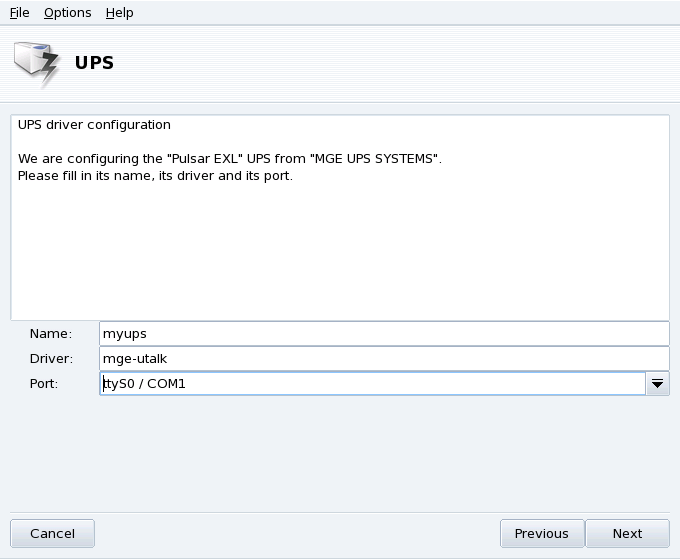
Task: Open the Help menu
Action: (119, 13)
